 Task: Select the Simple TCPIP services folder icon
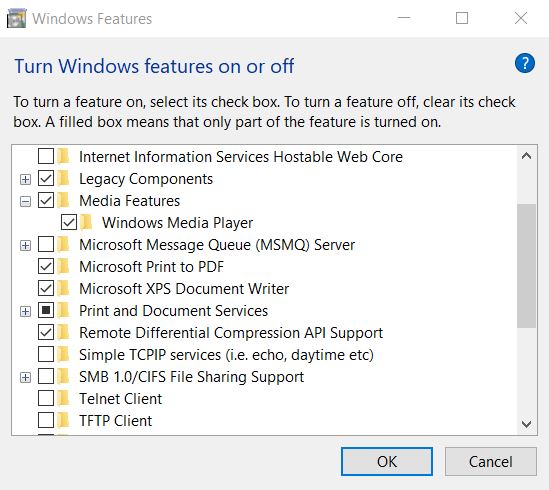(63, 354)
